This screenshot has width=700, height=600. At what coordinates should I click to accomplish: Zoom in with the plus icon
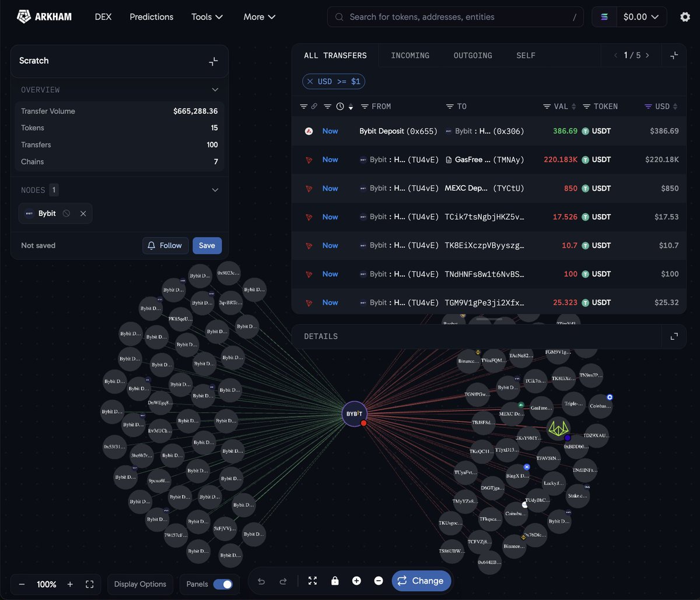[70, 584]
